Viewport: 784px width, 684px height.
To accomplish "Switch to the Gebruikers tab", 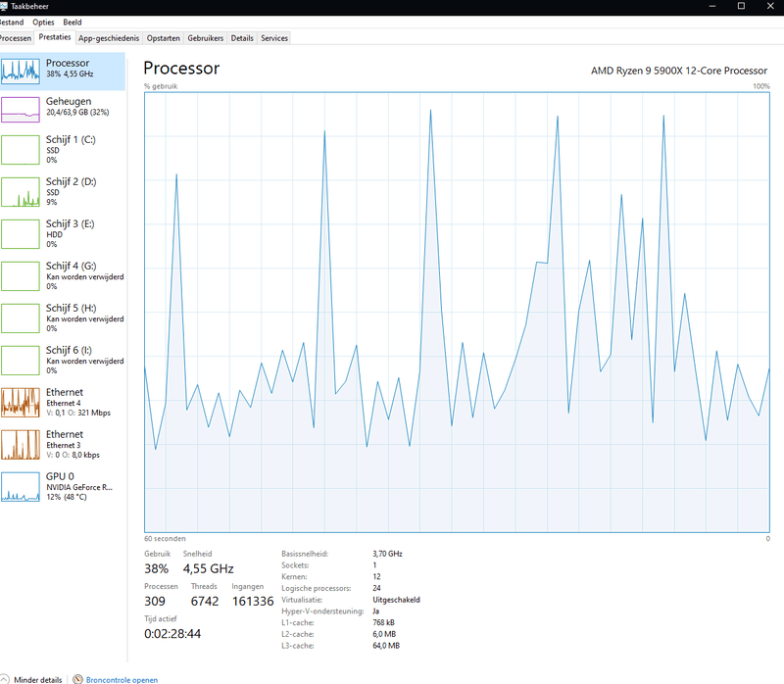I will click(x=205, y=38).
